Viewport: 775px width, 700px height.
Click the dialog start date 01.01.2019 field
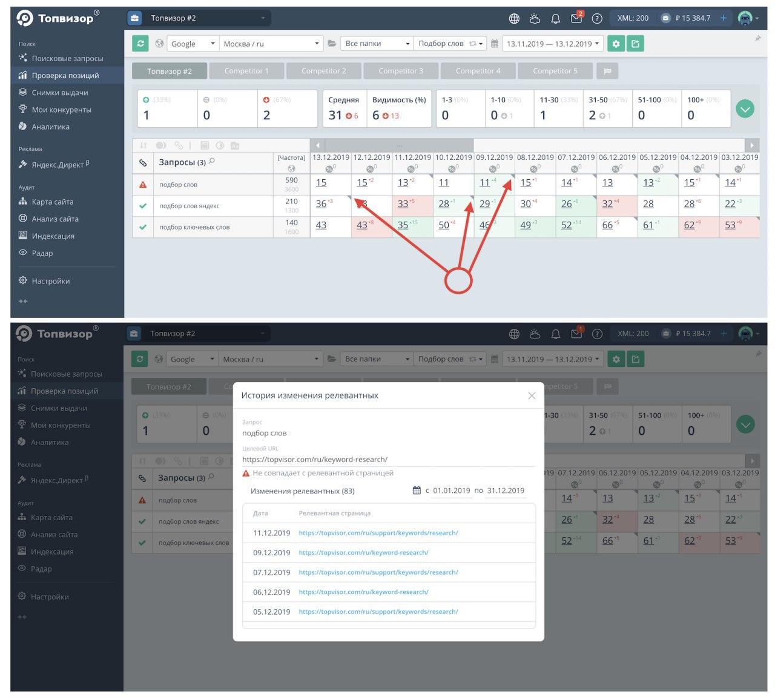click(452, 490)
